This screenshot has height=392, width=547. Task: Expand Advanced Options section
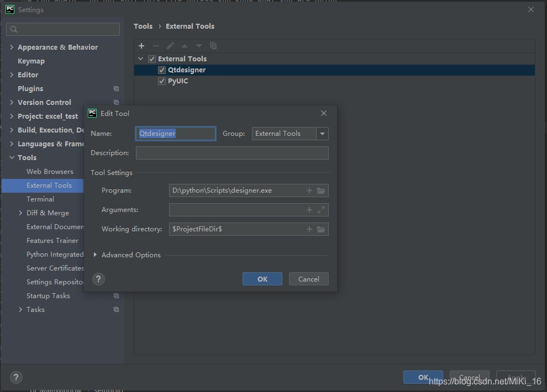coord(95,255)
